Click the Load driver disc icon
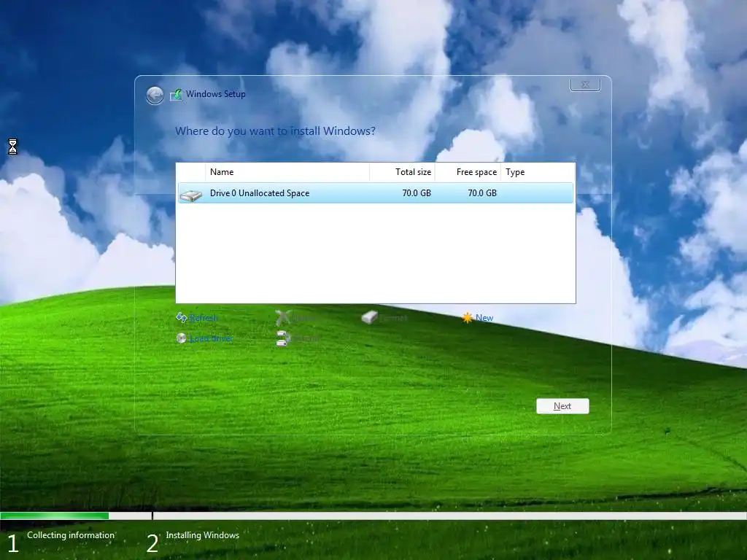Image resolution: width=747 pixels, height=560 pixels. click(181, 338)
